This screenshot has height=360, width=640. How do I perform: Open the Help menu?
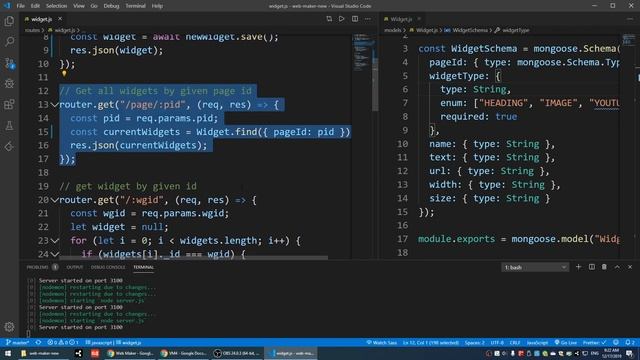click(x=157, y=6)
